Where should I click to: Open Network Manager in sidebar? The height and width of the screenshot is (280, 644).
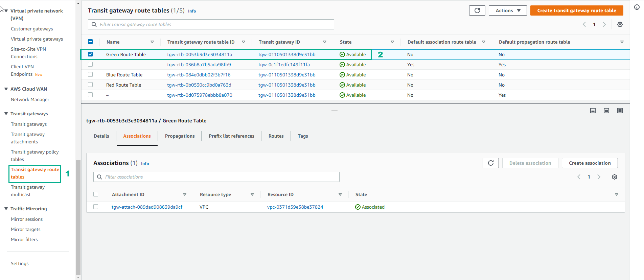tap(30, 99)
